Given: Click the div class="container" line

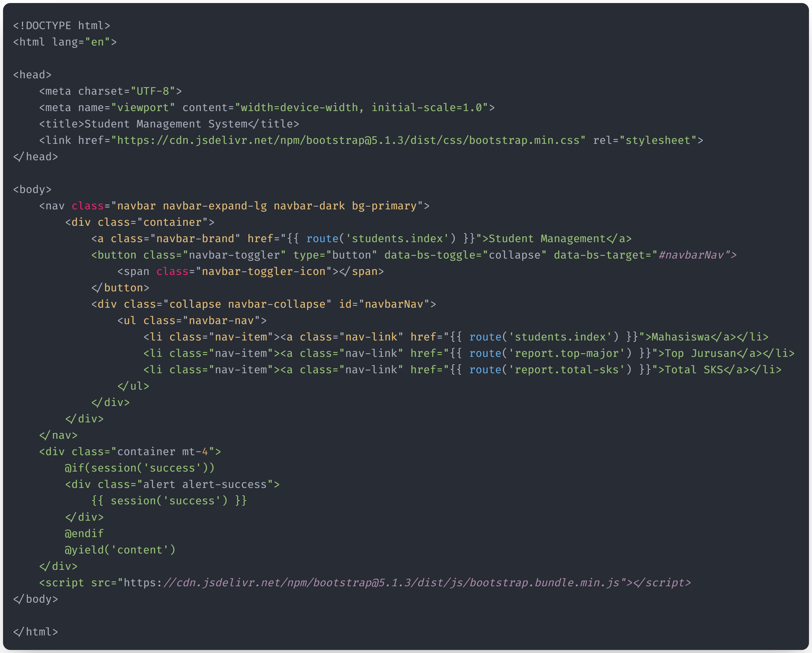Looking at the screenshot, I should point(140,222).
